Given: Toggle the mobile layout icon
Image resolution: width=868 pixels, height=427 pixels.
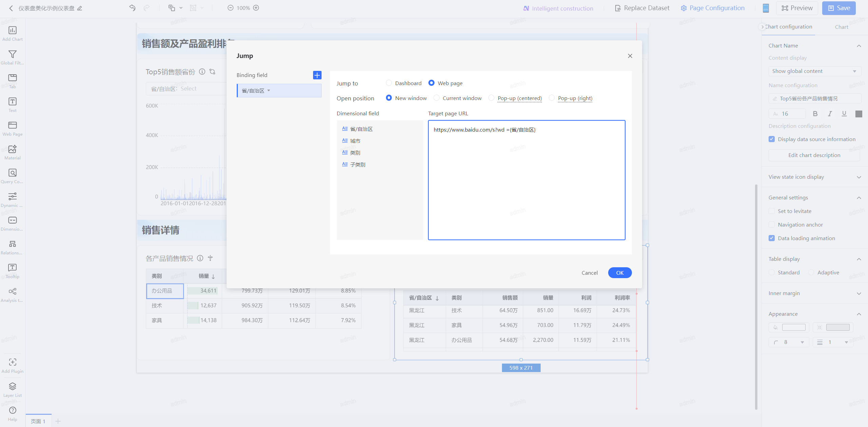Looking at the screenshot, I should (x=766, y=8).
